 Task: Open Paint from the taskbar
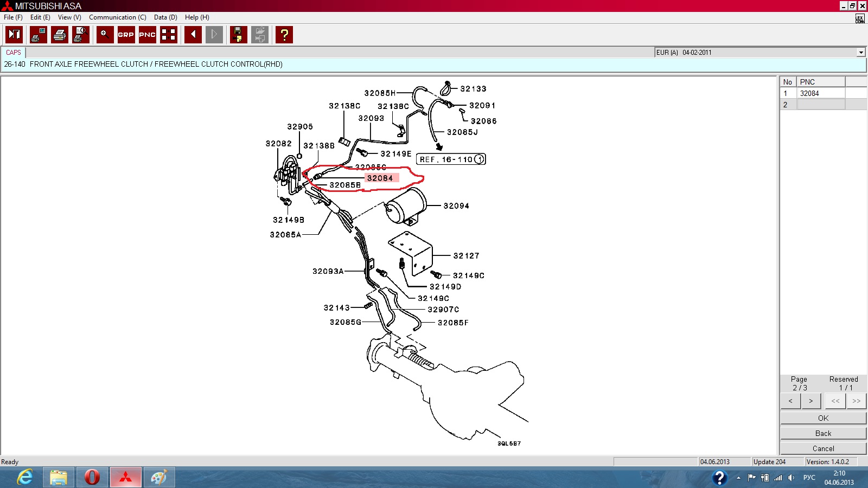pos(159,478)
